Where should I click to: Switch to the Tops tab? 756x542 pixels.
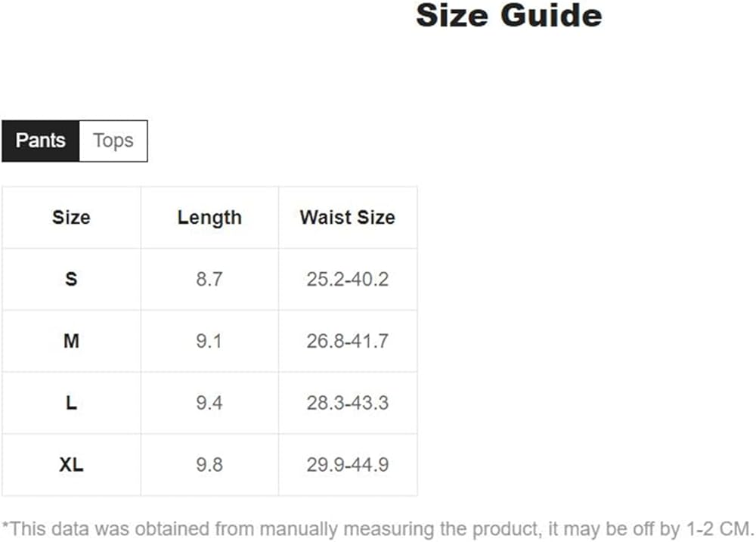[x=113, y=141]
